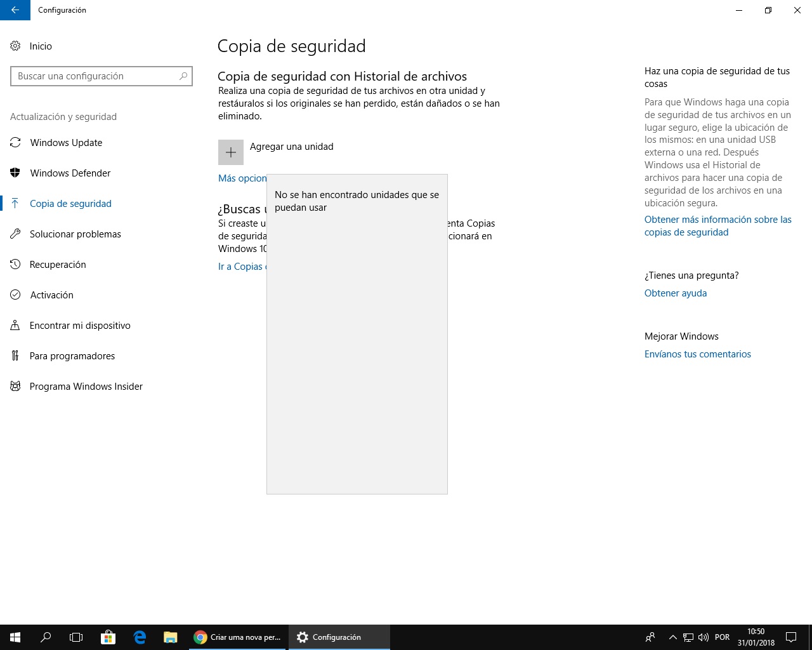Click the plus button to add drive

231,152
